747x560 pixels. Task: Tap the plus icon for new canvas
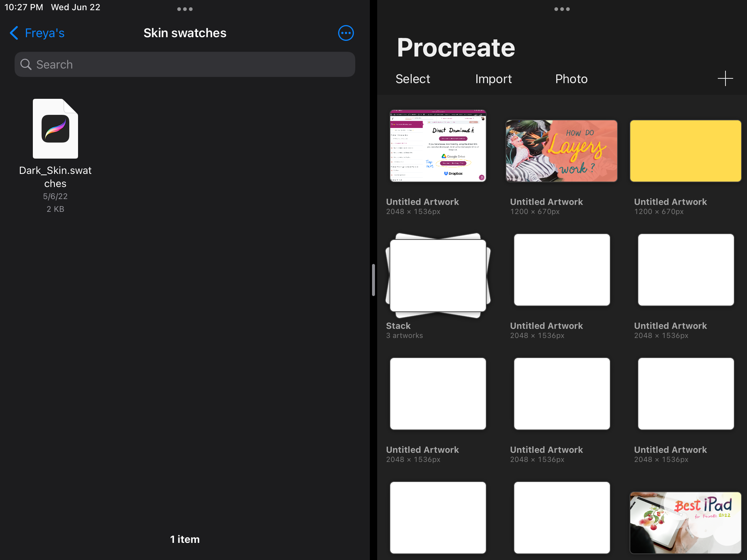pos(725,79)
